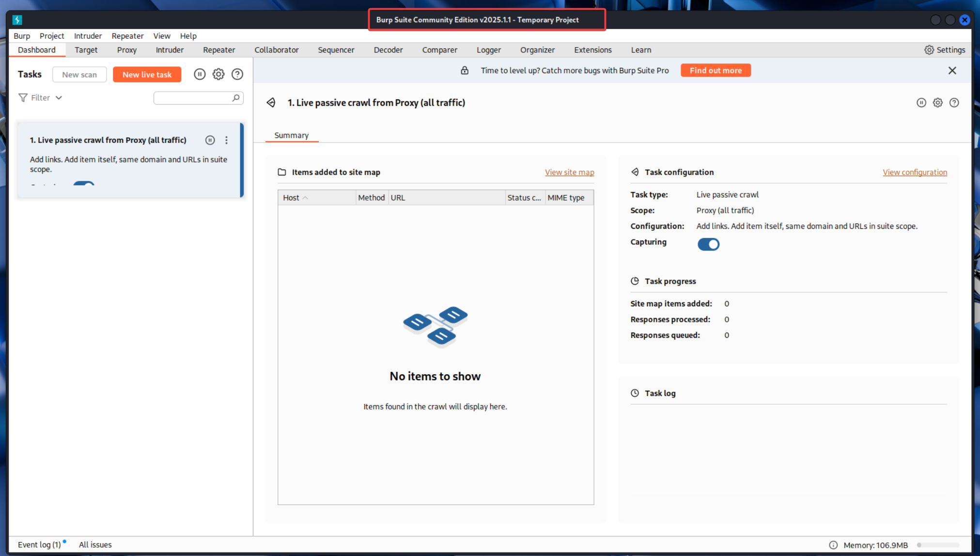Click the folder icon by Items added

[x=282, y=172]
